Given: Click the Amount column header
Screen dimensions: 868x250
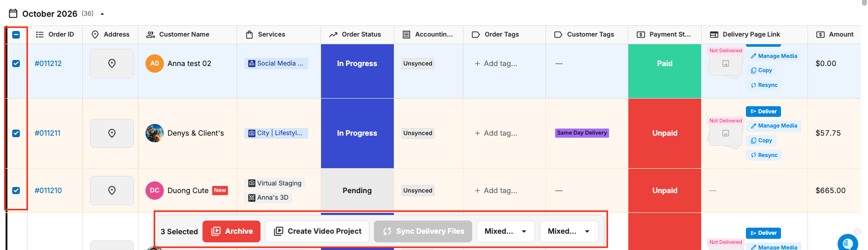Looking at the screenshot, I should click(834, 35).
